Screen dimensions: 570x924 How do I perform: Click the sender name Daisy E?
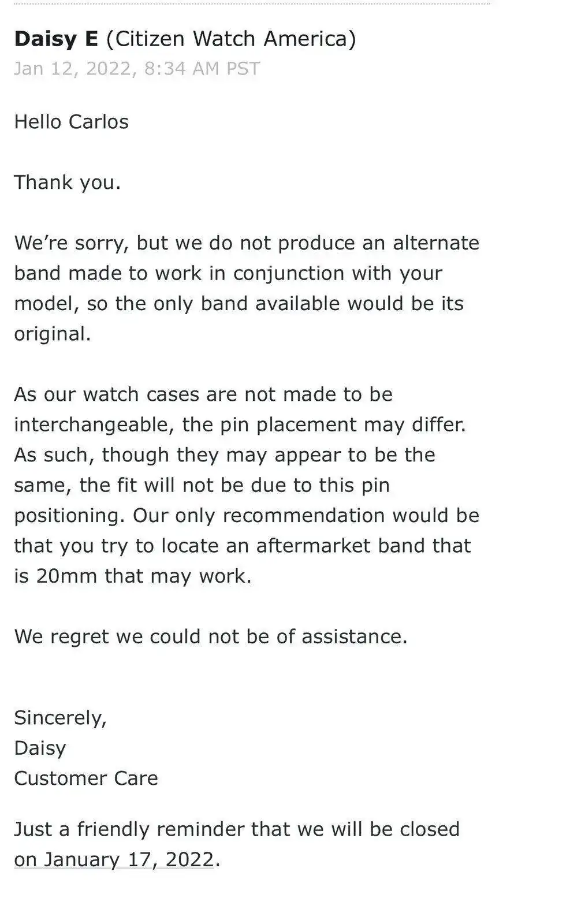56,39
